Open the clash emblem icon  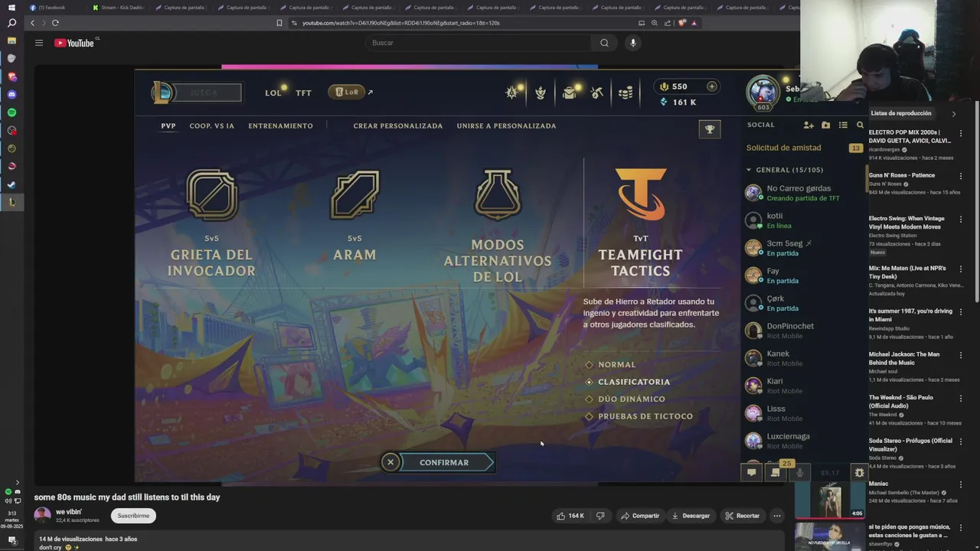541,93
